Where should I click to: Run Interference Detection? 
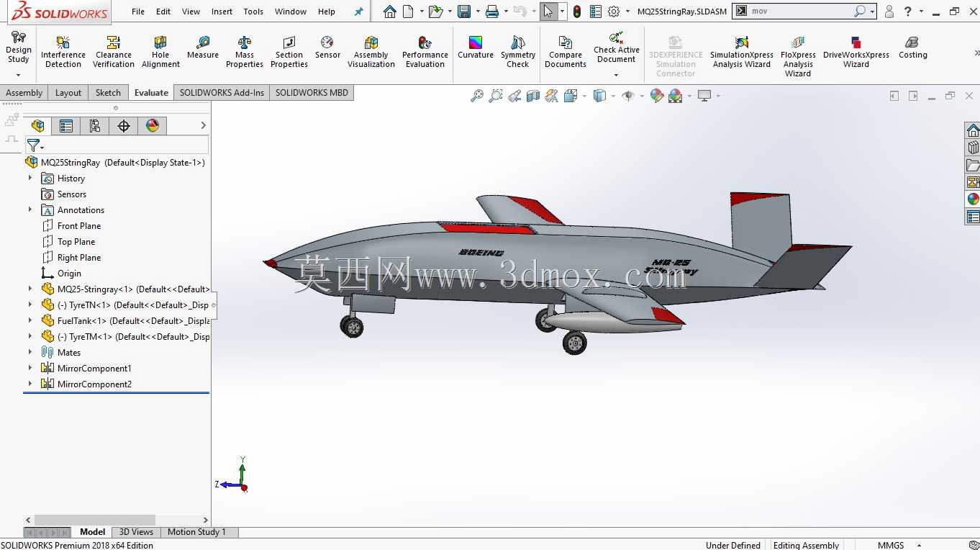(63, 52)
